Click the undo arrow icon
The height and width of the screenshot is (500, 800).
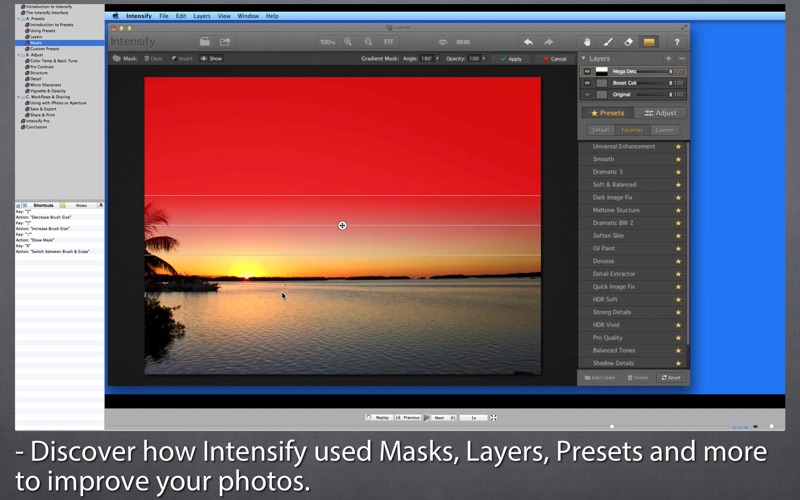(x=528, y=42)
